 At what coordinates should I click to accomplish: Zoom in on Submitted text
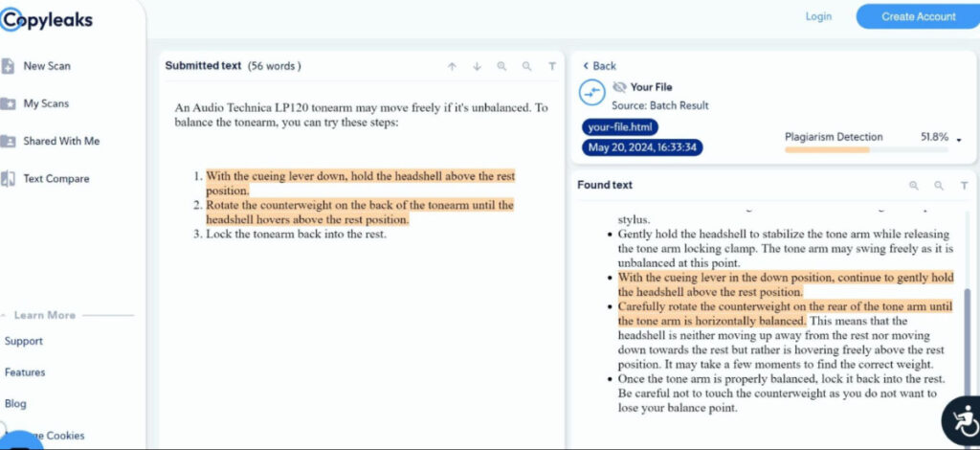coord(501,66)
